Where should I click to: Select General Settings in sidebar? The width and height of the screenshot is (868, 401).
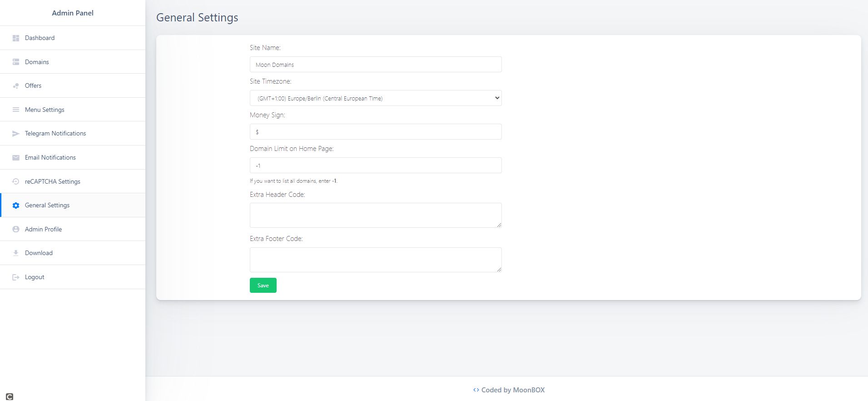[73, 205]
